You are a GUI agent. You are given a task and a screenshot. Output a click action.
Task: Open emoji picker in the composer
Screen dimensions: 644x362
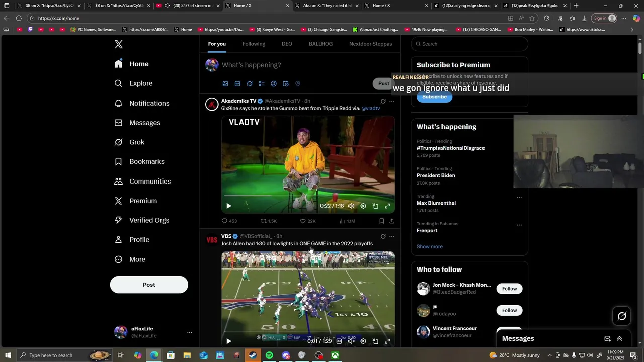pyautogui.click(x=274, y=84)
